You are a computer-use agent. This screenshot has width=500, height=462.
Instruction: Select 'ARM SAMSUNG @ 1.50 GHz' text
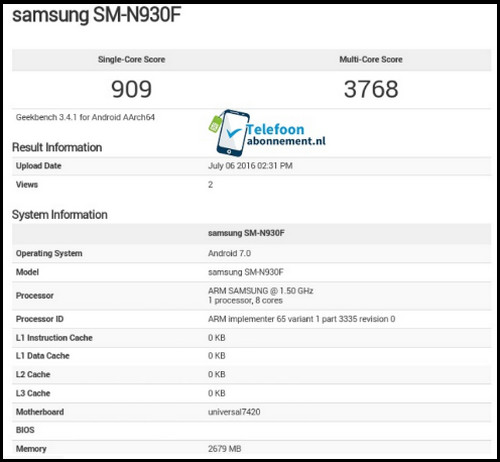(x=261, y=291)
